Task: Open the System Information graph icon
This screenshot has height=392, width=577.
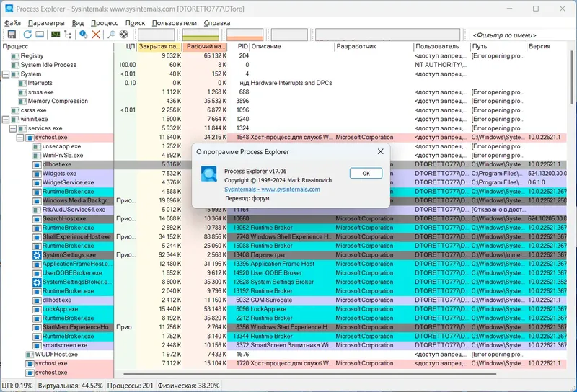Action: (x=56, y=35)
